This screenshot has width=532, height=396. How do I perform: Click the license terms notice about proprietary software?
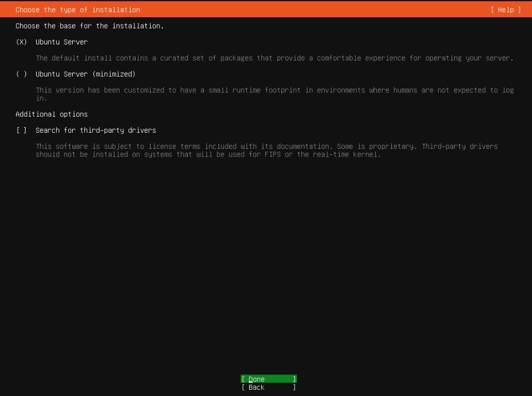click(x=266, y=146)
